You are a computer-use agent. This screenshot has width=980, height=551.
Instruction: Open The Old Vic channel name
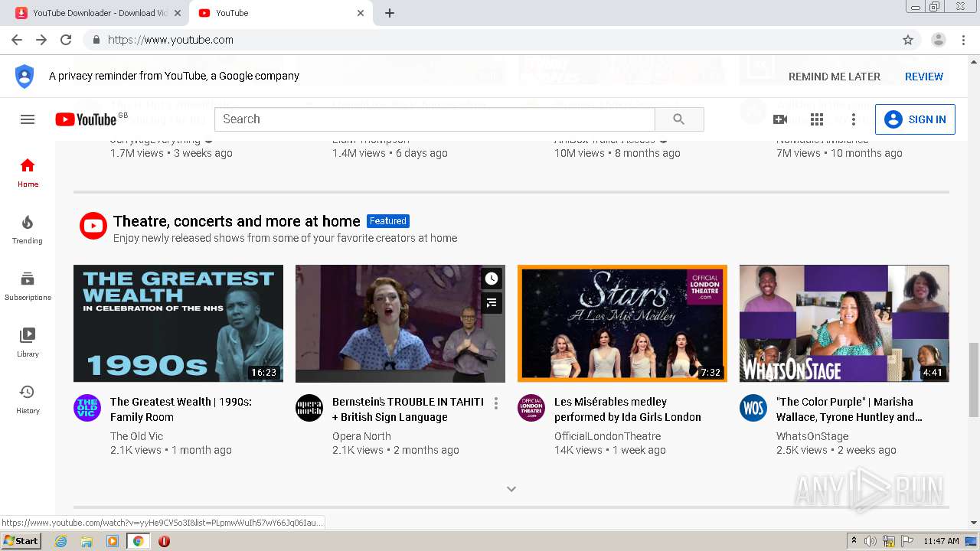(136, 436)
